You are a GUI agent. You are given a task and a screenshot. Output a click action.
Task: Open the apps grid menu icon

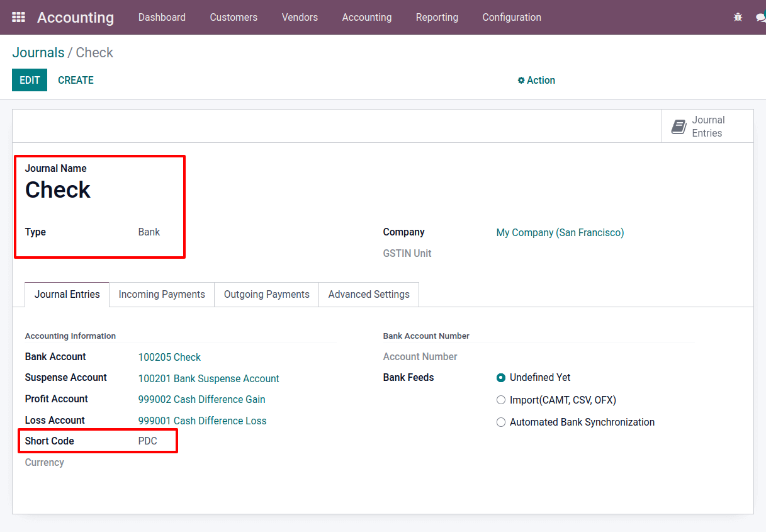pos(19,18)
